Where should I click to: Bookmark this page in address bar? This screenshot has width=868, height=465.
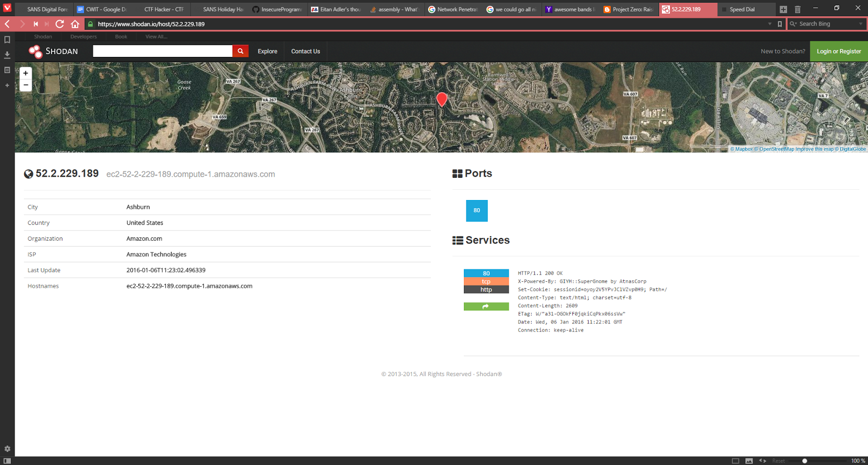pos(780,24)
